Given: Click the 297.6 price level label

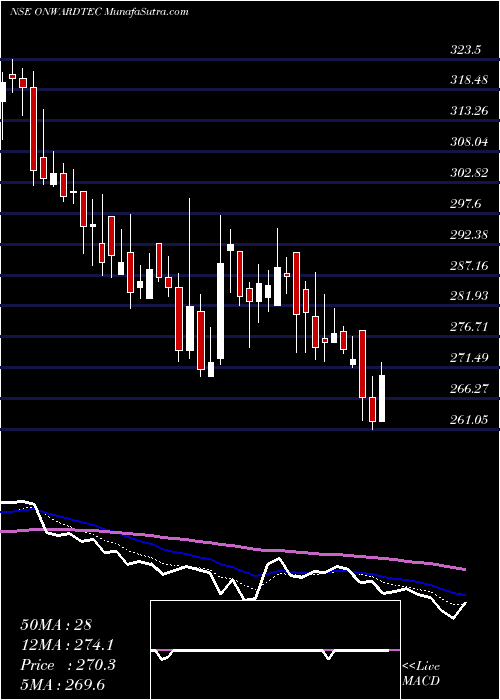Looking at the screenshot, I should (465, 204).
